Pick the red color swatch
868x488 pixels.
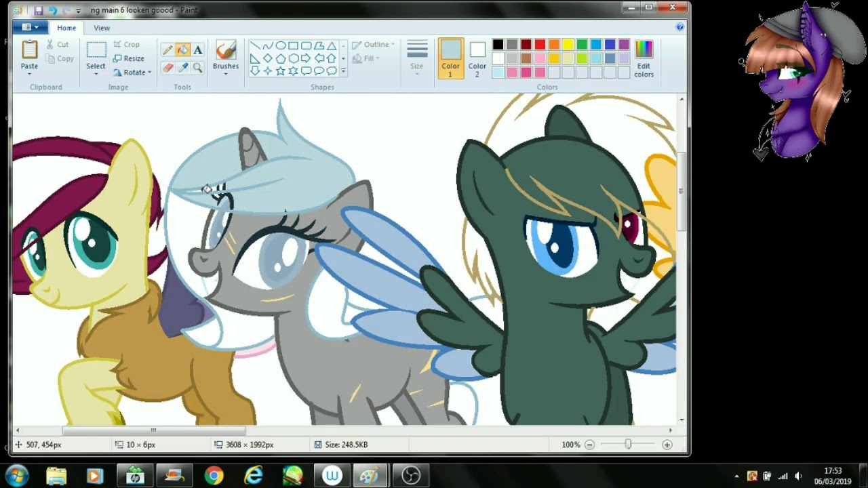[x=540, y=45]
